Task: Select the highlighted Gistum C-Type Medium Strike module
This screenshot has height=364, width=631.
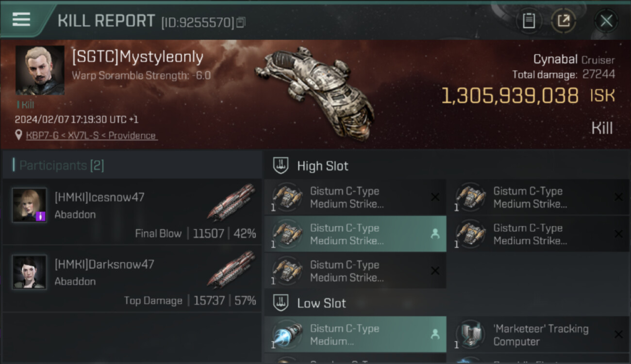Action: [355, 234]
